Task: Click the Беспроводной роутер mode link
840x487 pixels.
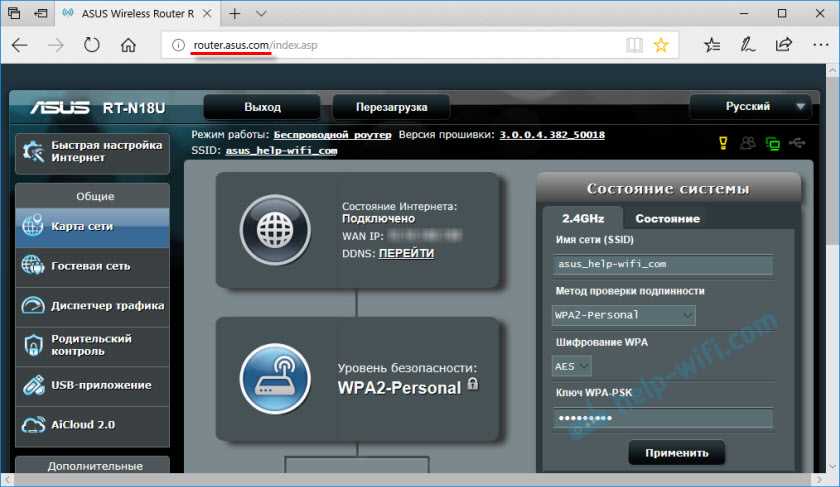Action: (332, 135)
